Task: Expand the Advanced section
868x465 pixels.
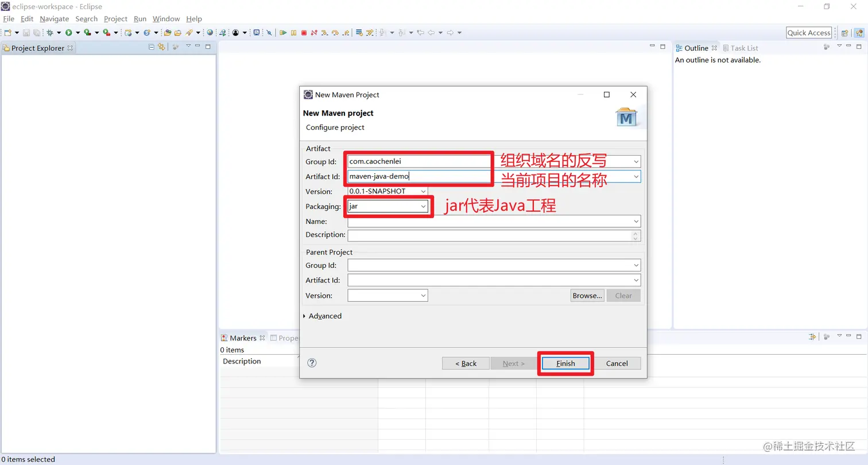Action: 322,316
